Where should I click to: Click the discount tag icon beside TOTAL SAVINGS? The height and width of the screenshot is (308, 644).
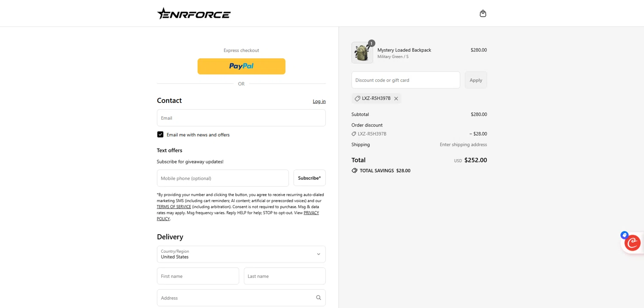[355, 171]
